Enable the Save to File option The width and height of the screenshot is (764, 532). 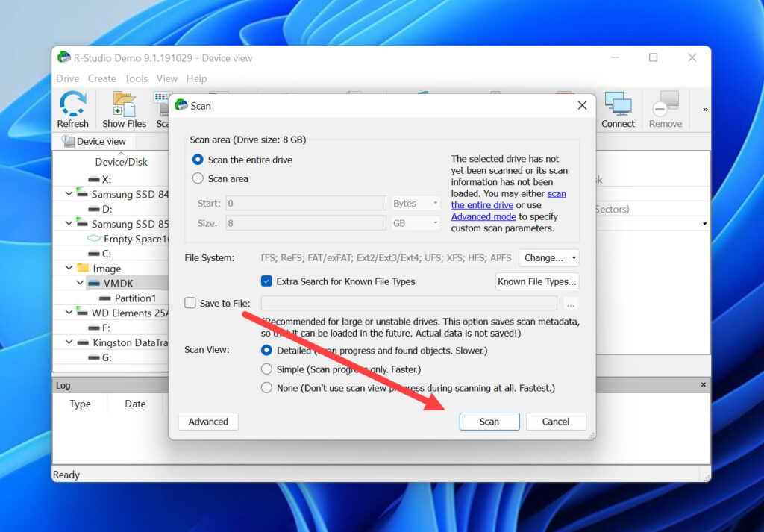(189, 303)
